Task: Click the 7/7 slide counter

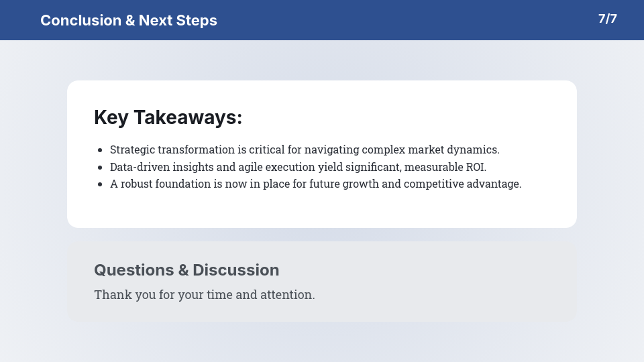Action: (607, 19)
